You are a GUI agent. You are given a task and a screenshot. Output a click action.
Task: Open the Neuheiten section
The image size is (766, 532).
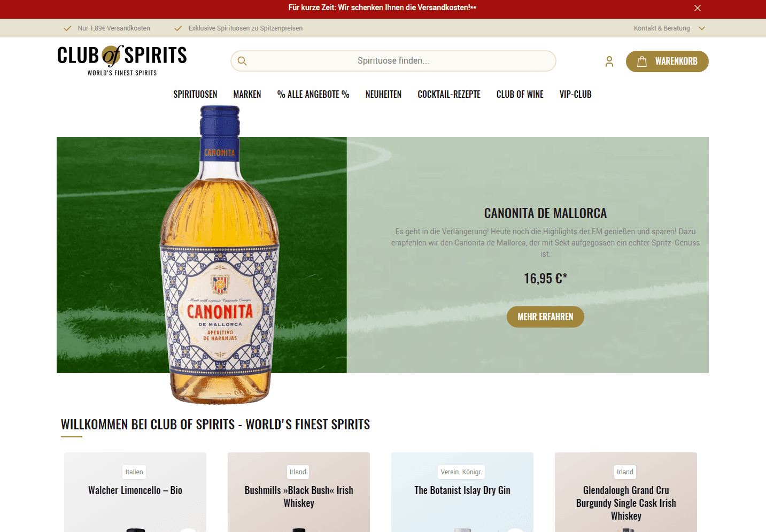pos(383,94)
